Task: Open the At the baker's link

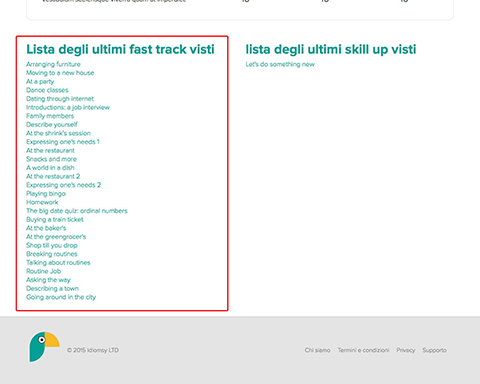Action: (x=46, y=228)
